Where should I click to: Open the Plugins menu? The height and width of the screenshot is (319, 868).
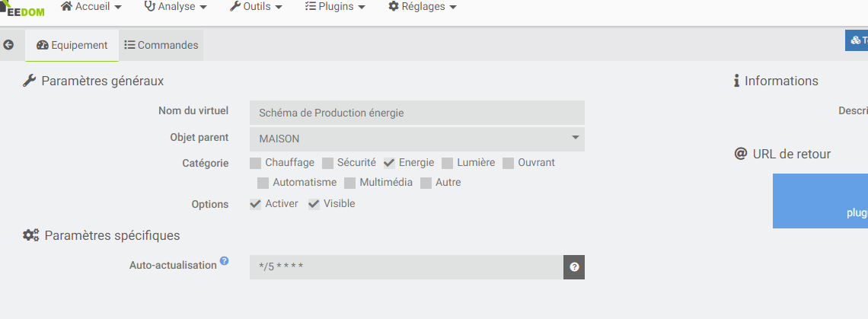pos(335,7)
